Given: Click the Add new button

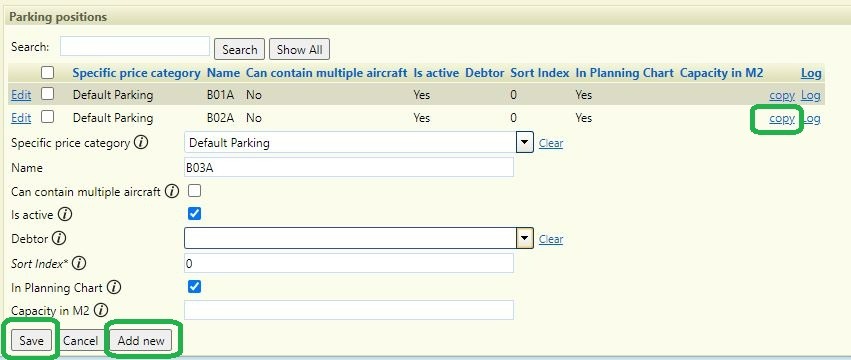Looking at the screenshot, I should [x=141, y=341].
